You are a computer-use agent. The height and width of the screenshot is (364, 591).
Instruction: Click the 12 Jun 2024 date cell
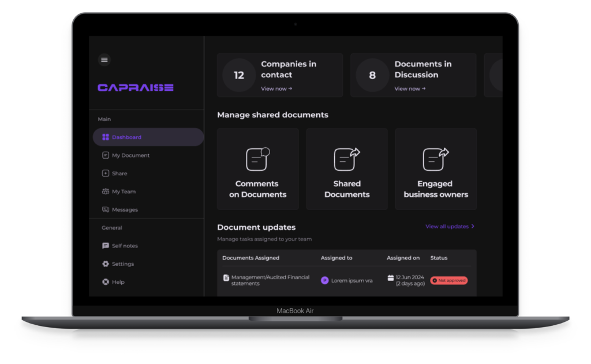pyautogui.click(x=410, y=280)
